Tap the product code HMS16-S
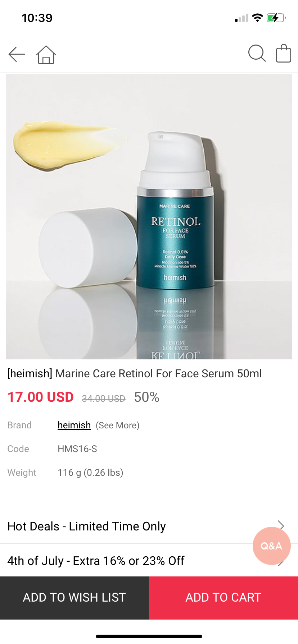 click(x=77, y=449)
